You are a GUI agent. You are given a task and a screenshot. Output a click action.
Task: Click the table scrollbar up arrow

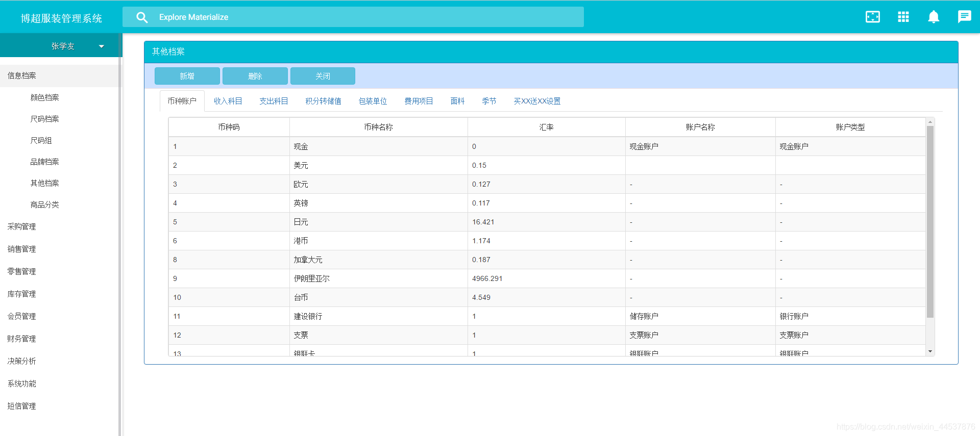(x=930, y=122)
